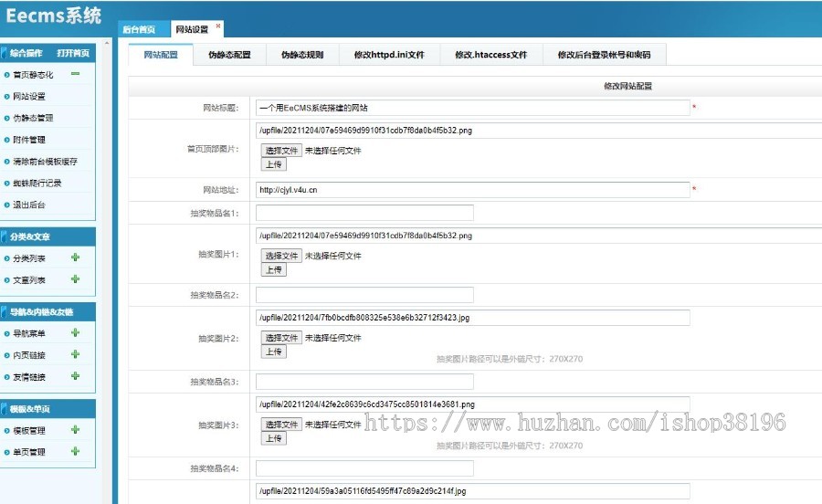Viewport: 822px width, 504px height.
Task: Collapse the 模板&单页 sidebar section
Action: (30, 409)
